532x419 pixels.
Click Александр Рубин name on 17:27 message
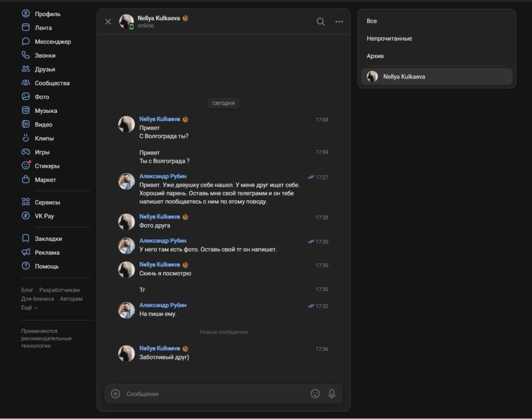[x=163, y=176]
